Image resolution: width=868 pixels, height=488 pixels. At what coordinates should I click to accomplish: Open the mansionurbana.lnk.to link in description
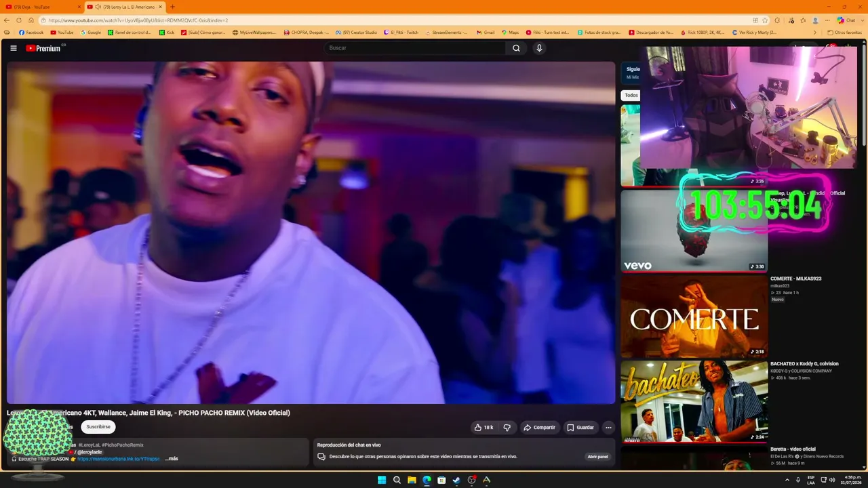119,459
